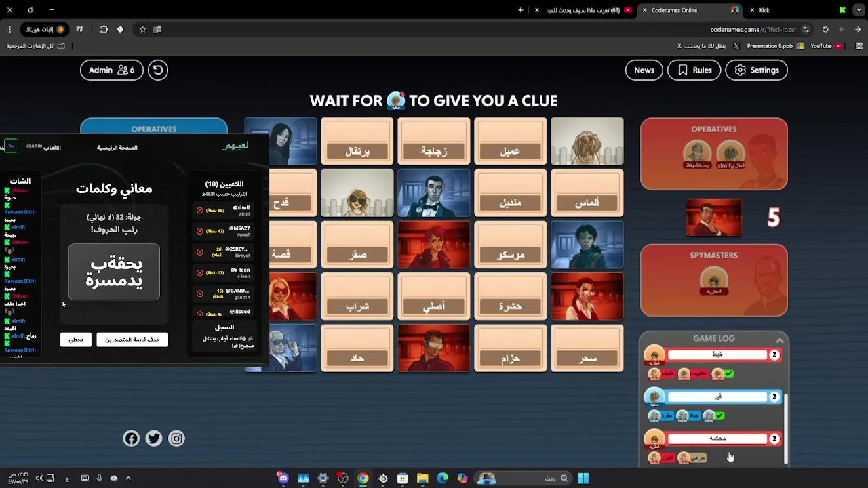Image resolution: width=868 pixels, height=488 pixels.
Task: Bookmark this page with star icon
Action: (142, 29)
